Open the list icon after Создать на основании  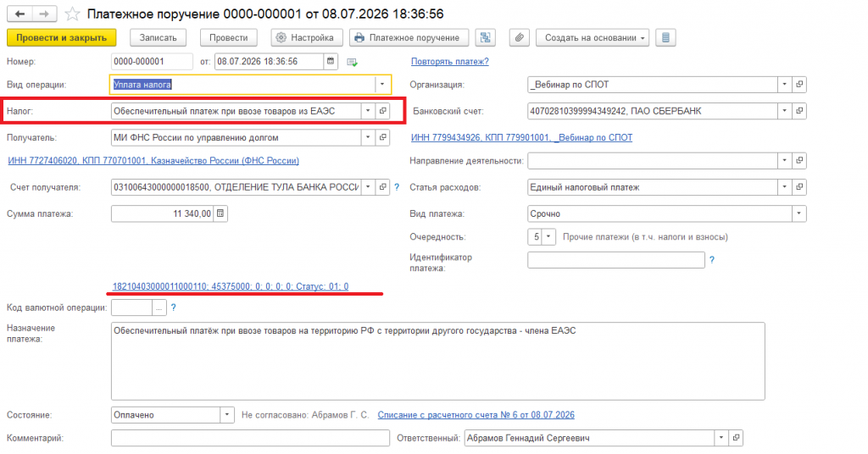point(665,37)
